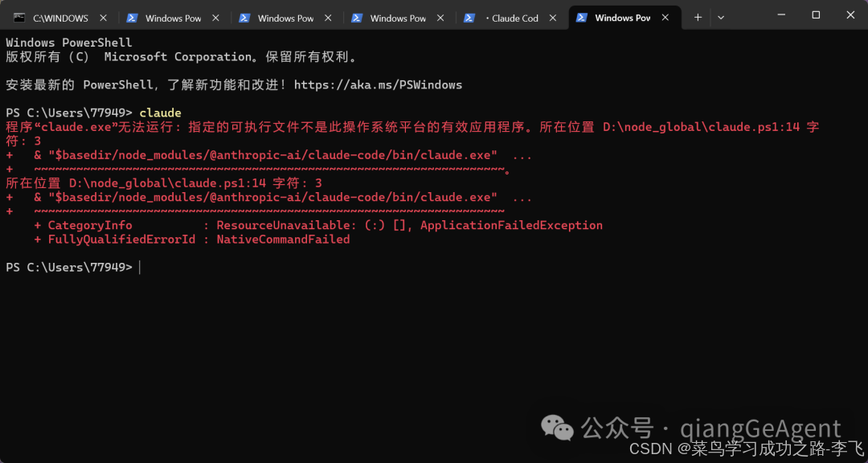Open a new tab with the plus button
The height and width of the screenshot is (463, 868).
[698, 18]
